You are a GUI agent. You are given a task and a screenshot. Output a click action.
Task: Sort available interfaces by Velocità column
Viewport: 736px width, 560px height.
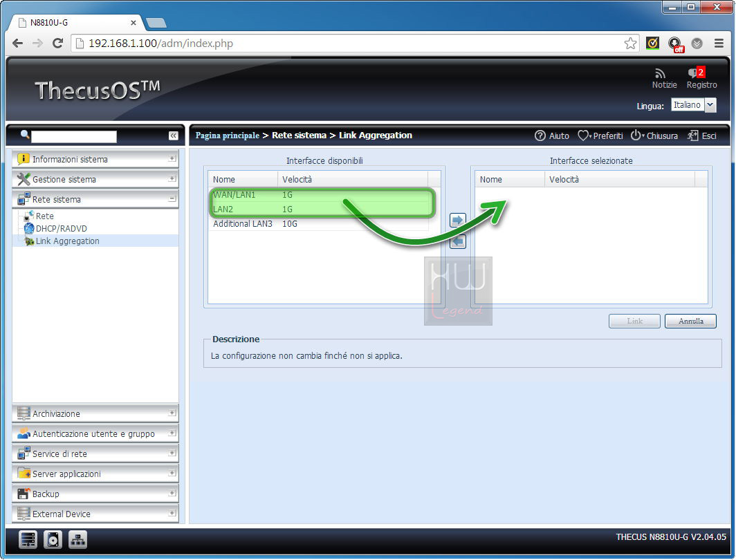353,179
